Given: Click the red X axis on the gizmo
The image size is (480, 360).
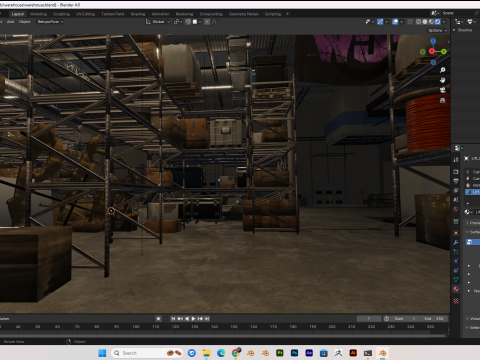Looking at the screenshot, I should [x=432, y=51].
